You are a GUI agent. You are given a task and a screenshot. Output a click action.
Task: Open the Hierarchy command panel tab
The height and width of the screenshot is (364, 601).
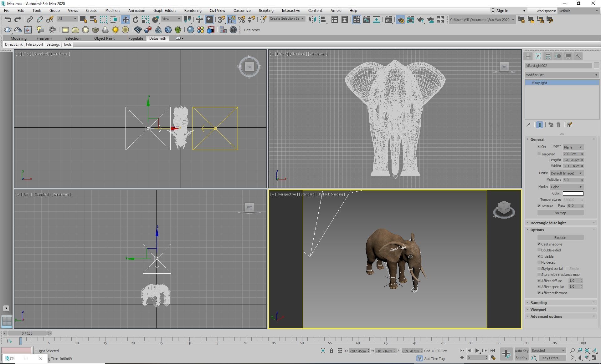click(548, 56)
